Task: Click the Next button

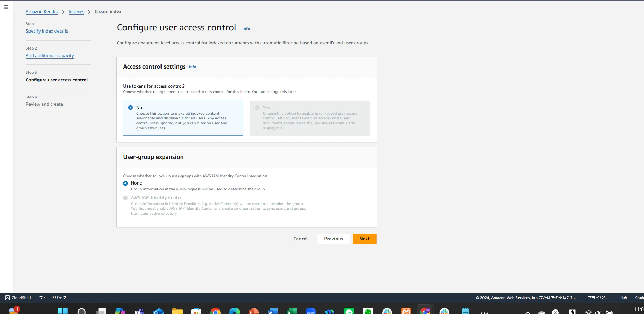Action: (365, 239)
